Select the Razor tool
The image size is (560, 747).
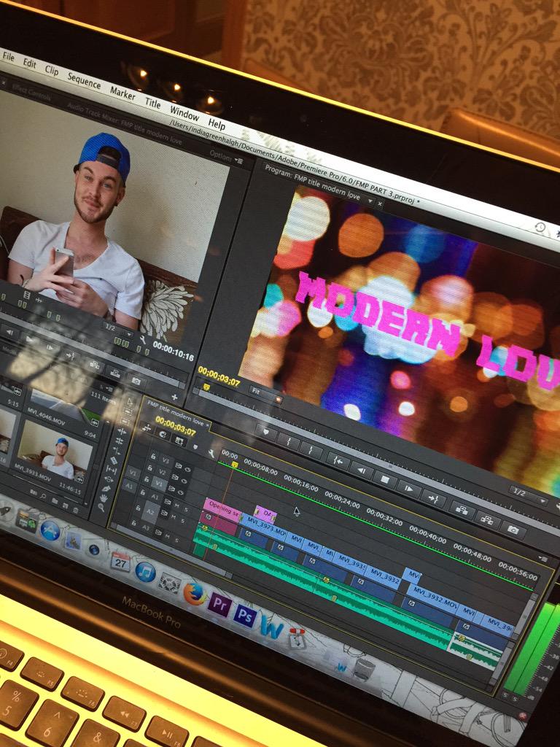tap(114, 461)
